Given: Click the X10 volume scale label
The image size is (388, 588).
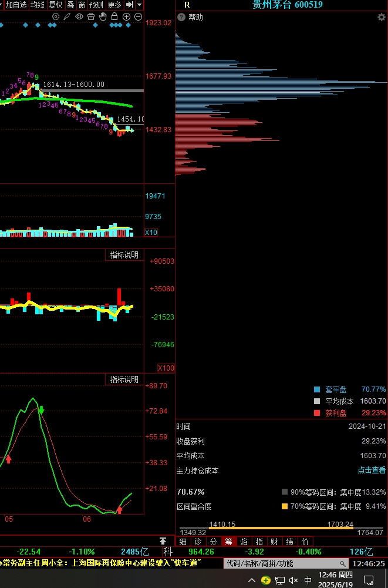Looking at the screenshot, I should 151,232.
